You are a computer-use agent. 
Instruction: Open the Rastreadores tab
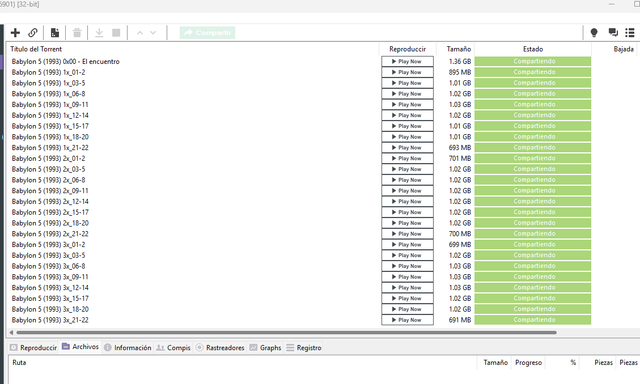pyautogui.click(x=220, y=348)
